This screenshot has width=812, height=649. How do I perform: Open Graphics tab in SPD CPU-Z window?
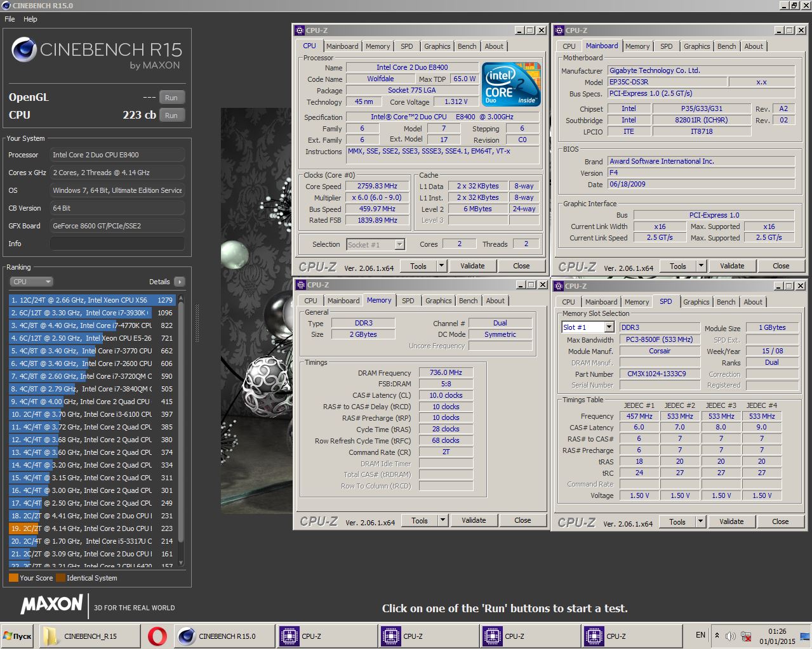[696, 302]
